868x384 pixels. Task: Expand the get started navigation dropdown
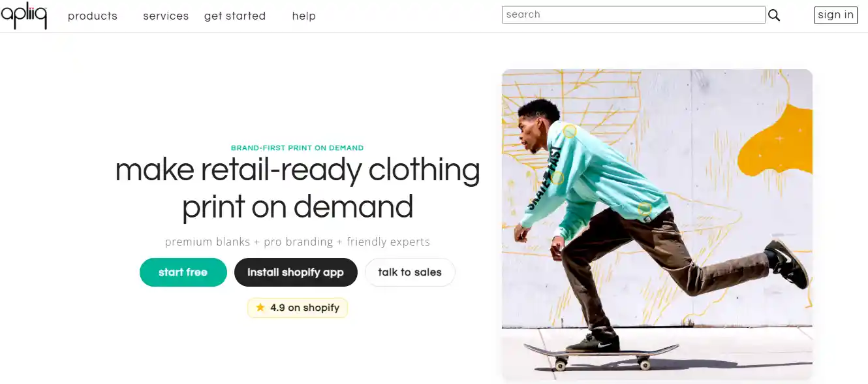point(234,16)
